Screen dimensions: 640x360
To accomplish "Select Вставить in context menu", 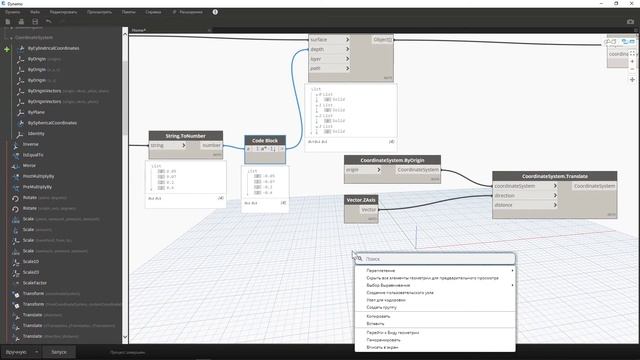I will coord(375,324).
